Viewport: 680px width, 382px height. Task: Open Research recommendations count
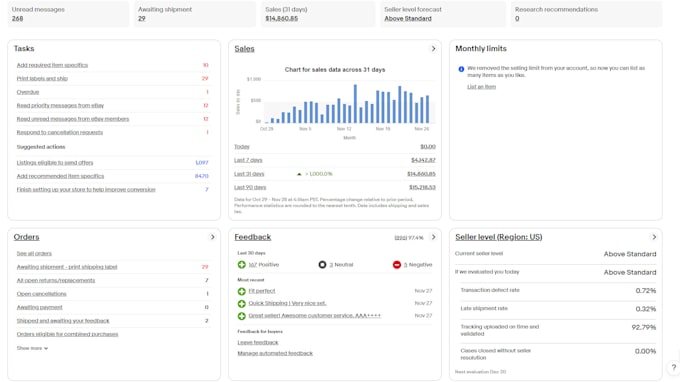[x=517, y=18]
